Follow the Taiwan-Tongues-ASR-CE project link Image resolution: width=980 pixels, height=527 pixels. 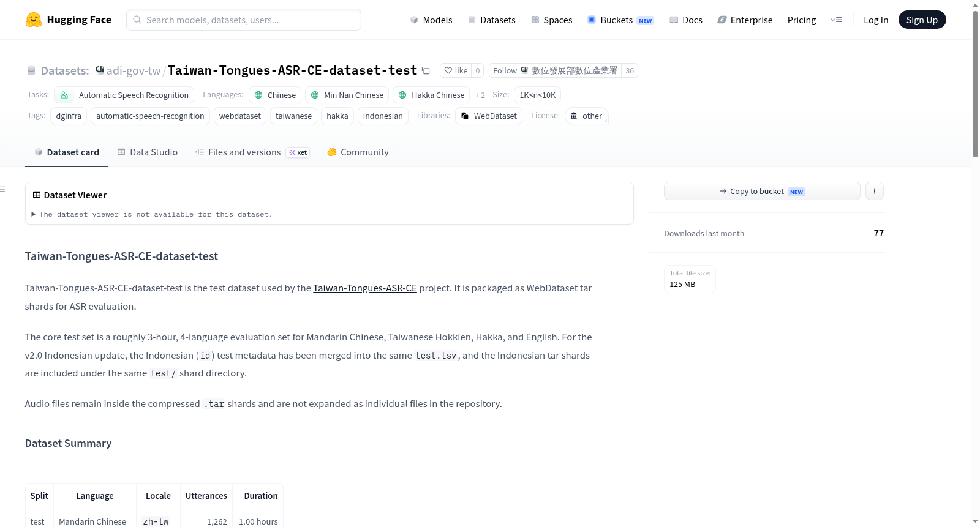pos(365,288)
